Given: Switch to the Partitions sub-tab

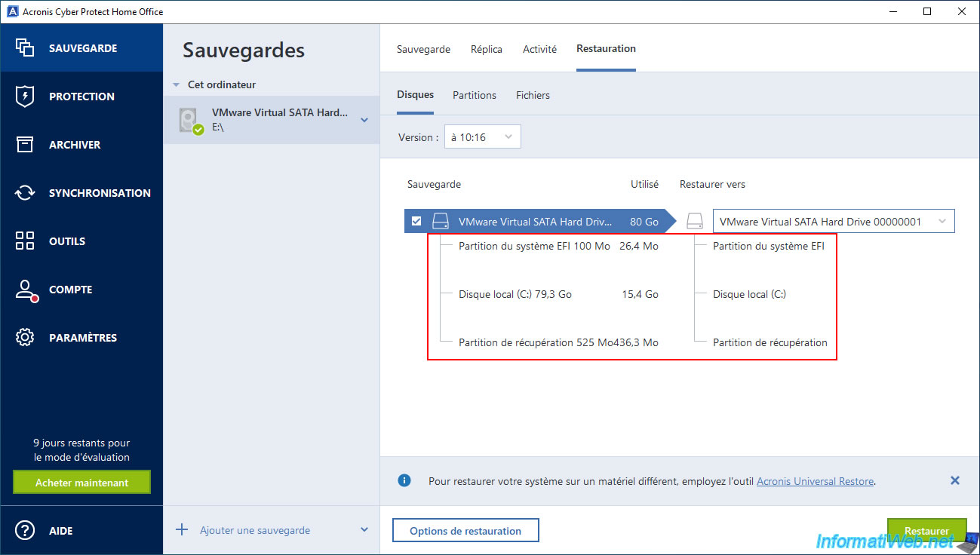Looking at the screenshot, I should pos(475,95).
